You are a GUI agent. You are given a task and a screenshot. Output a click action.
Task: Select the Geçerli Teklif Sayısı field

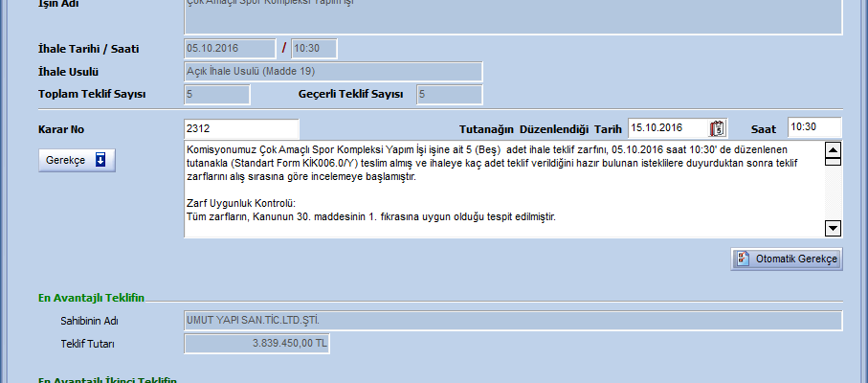448,94
